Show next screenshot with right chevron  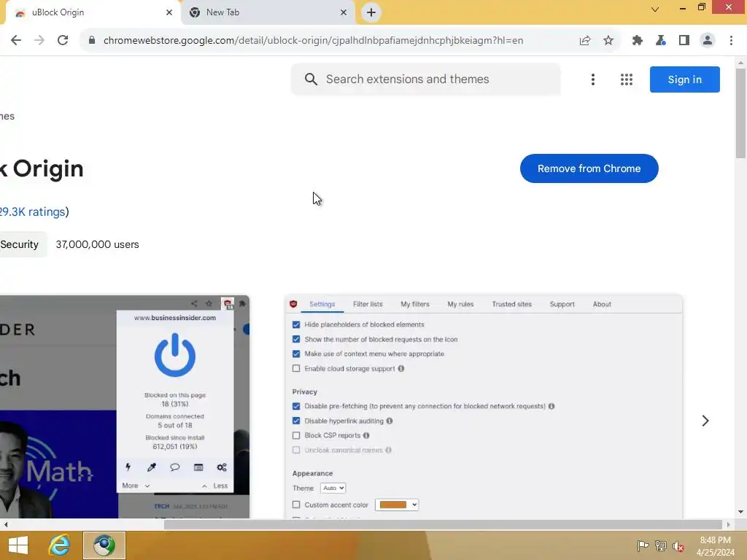click(705, 421)
